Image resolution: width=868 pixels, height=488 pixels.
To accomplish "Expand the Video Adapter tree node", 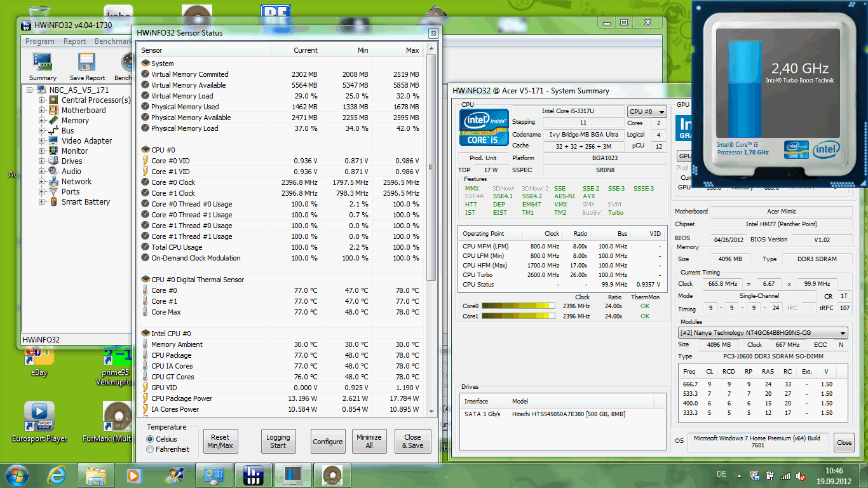I will 42,141.
